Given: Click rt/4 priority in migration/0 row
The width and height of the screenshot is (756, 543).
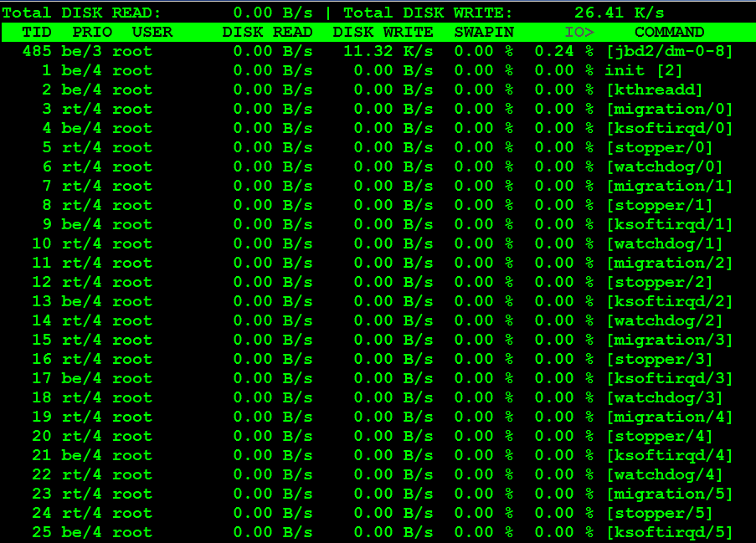Looking at the screenshot, I should click(x=81, y=109).
